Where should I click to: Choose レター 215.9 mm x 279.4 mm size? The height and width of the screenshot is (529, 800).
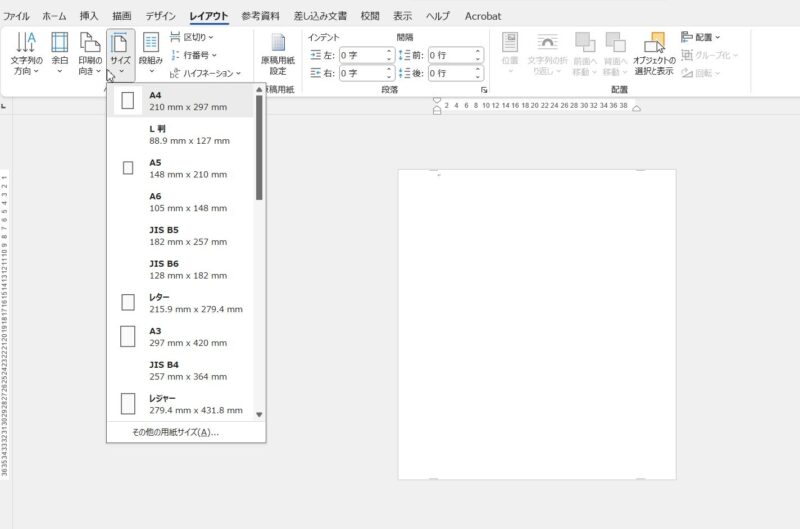tap(181, 303)
